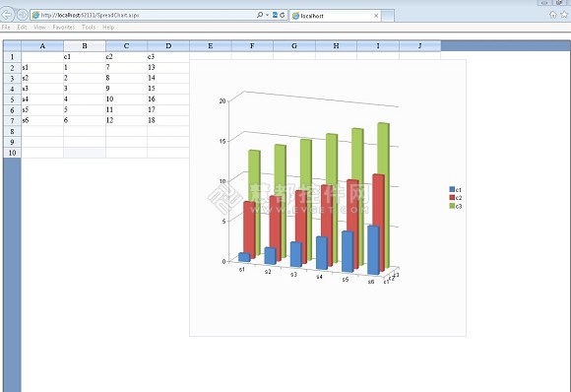Expand the address bar search dropdown arrow
This screenshot has width=571, height=392.
coord(268,15)
